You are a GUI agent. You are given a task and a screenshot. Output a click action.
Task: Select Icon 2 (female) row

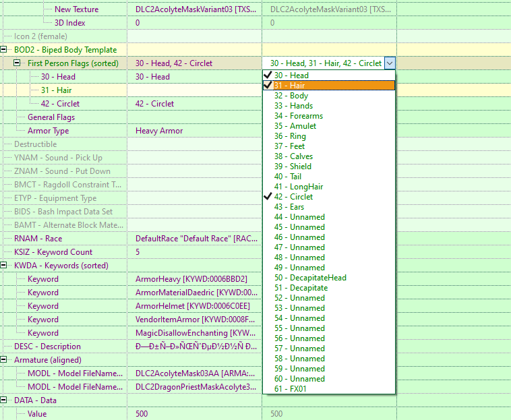(x=40, y=36)
